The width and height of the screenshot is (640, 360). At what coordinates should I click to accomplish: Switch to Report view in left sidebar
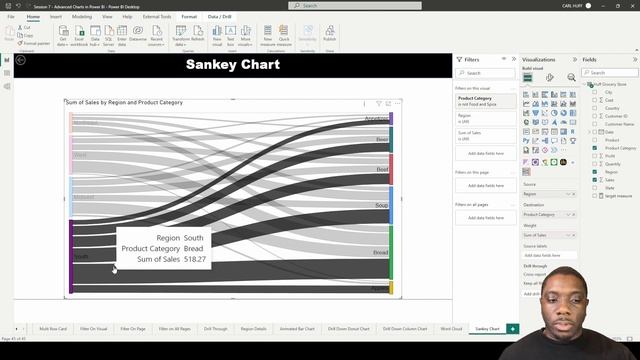pos(7,60)
